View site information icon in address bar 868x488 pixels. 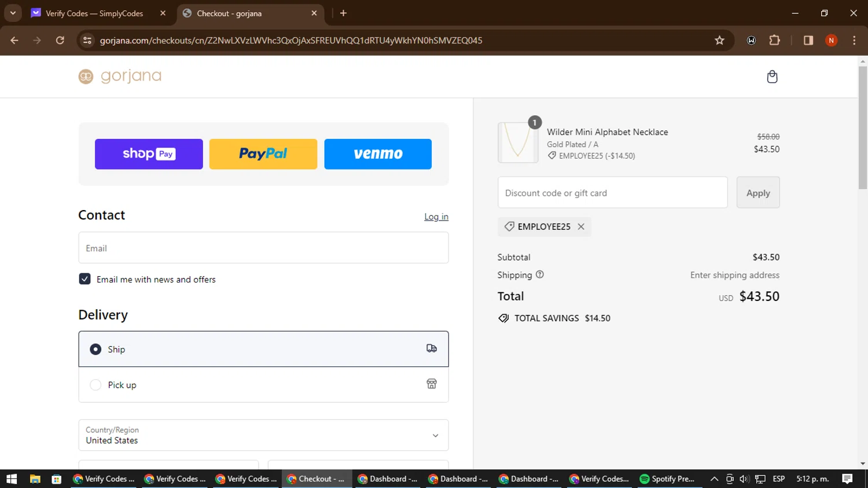87,41
